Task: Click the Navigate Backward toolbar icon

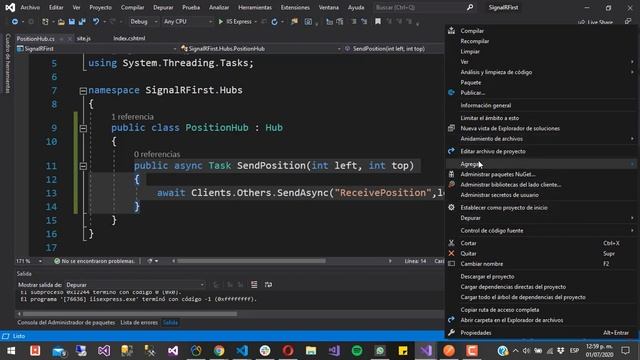Action: pos(14,22)
